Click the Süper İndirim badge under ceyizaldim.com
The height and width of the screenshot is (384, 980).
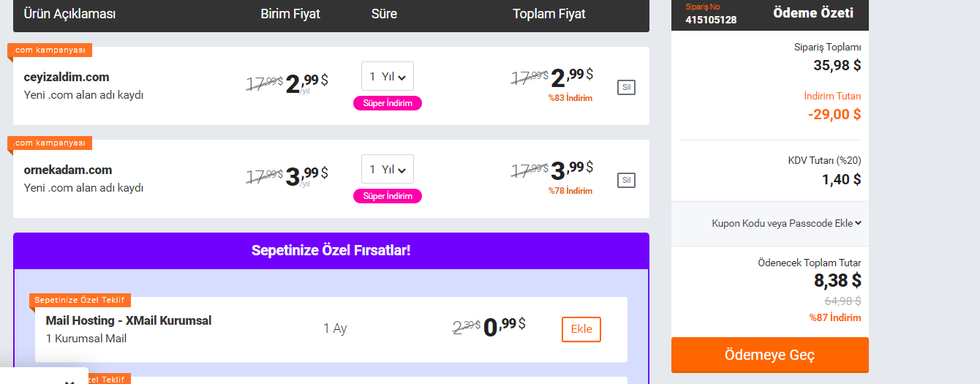click(388, 103)
